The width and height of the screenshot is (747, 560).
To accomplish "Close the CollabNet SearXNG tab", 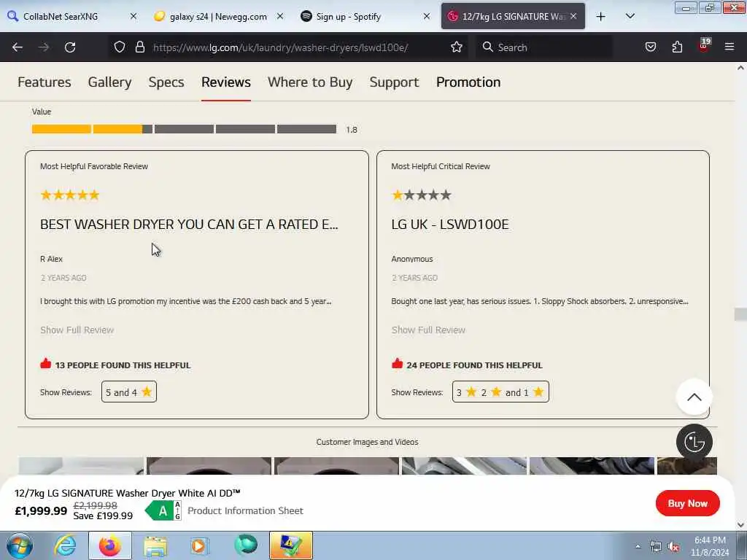I will pyautogui.click(x=133, y=16).
